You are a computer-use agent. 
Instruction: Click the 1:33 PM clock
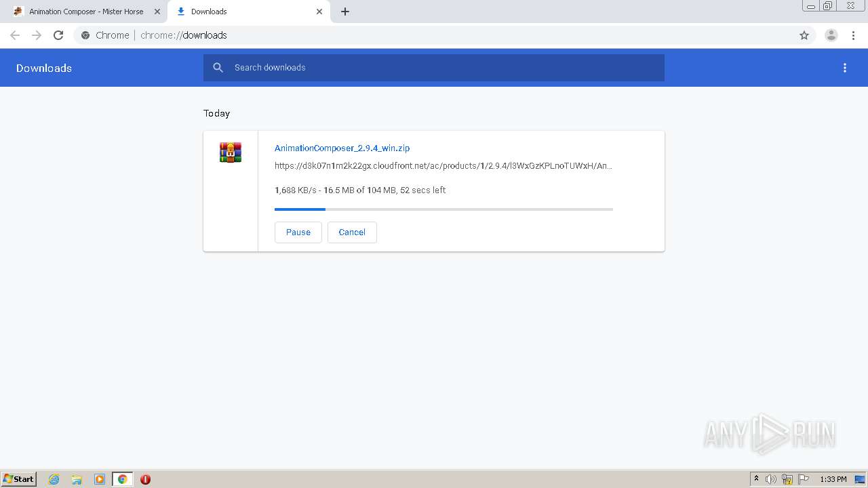click(833, 479)
